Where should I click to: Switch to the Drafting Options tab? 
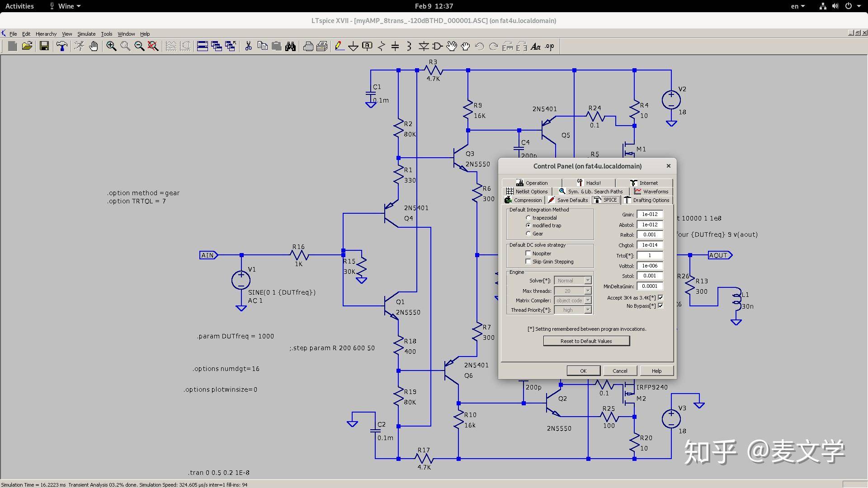tap(647, 200)
